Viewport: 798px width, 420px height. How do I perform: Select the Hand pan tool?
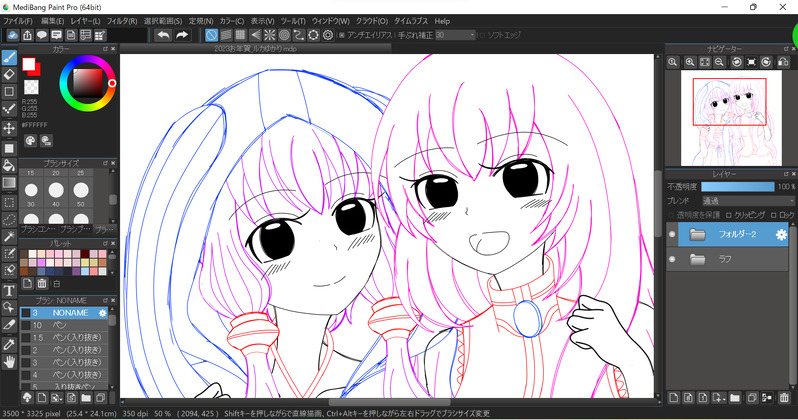click(9, 362)
